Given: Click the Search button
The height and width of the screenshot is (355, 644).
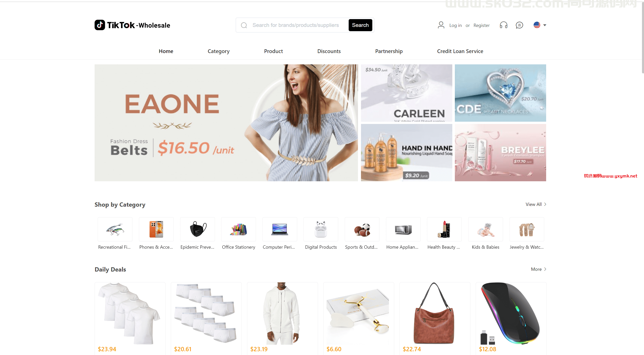Looking at the screenshot, I should click(360, 24).
